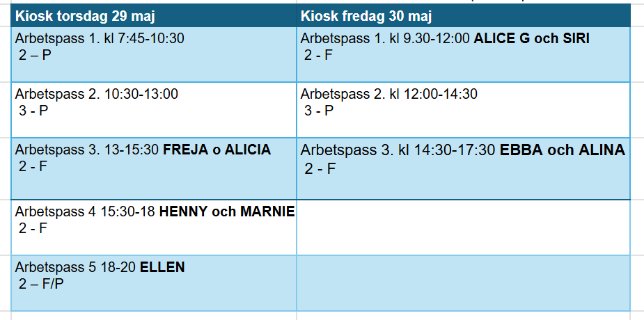Select Thursday's Arbetspass 1 kl 7:45-10:30 text
The height and width of the screenshot is (320, 644).
click(100, 39)
